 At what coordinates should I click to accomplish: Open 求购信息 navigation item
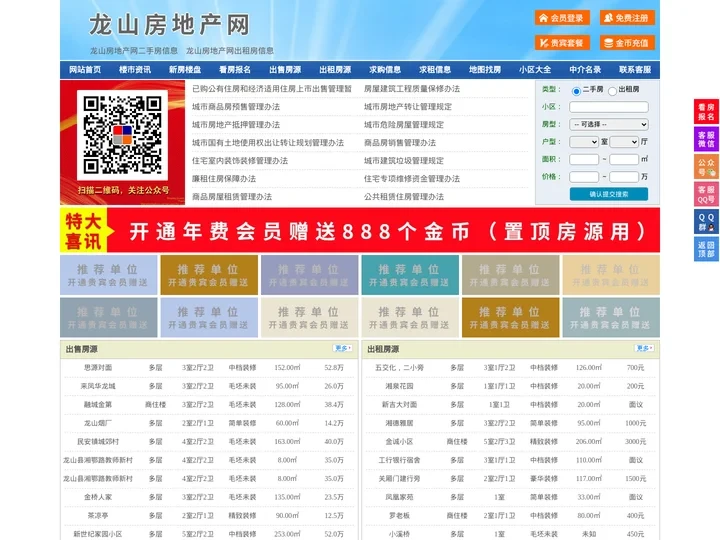pyautogui.click(x=385, y=70)
